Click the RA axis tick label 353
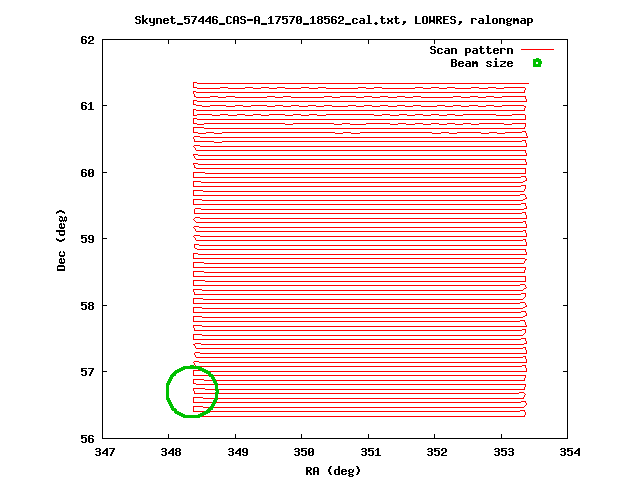 click(x=504, y=452)
